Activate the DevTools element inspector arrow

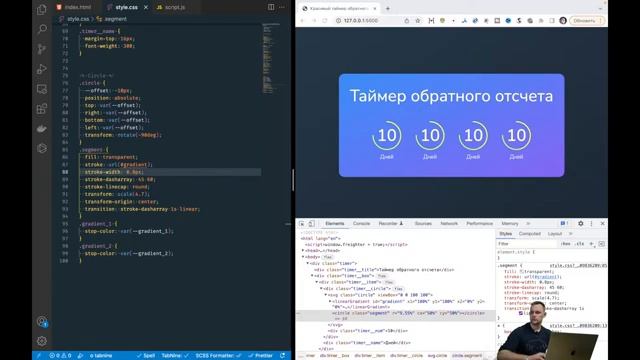(x=302, y=224)
